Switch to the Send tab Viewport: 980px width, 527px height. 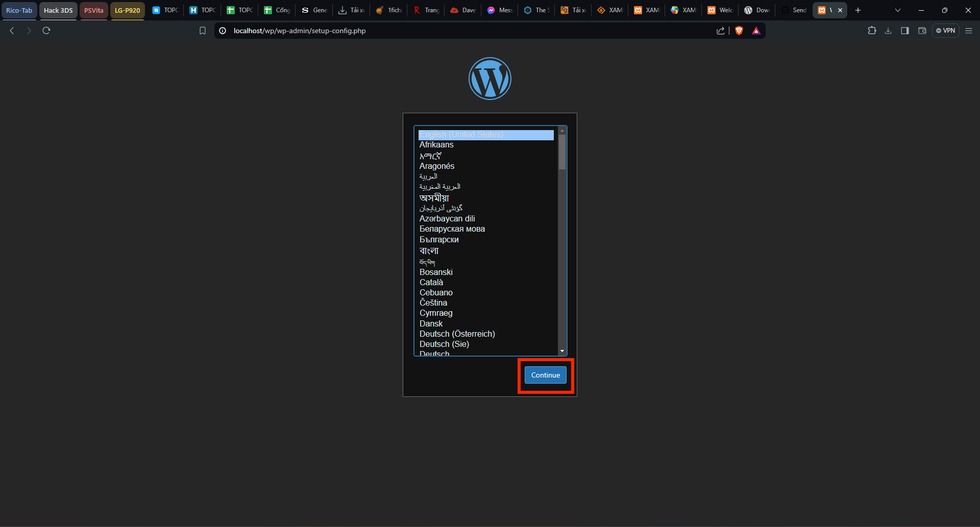794,10
